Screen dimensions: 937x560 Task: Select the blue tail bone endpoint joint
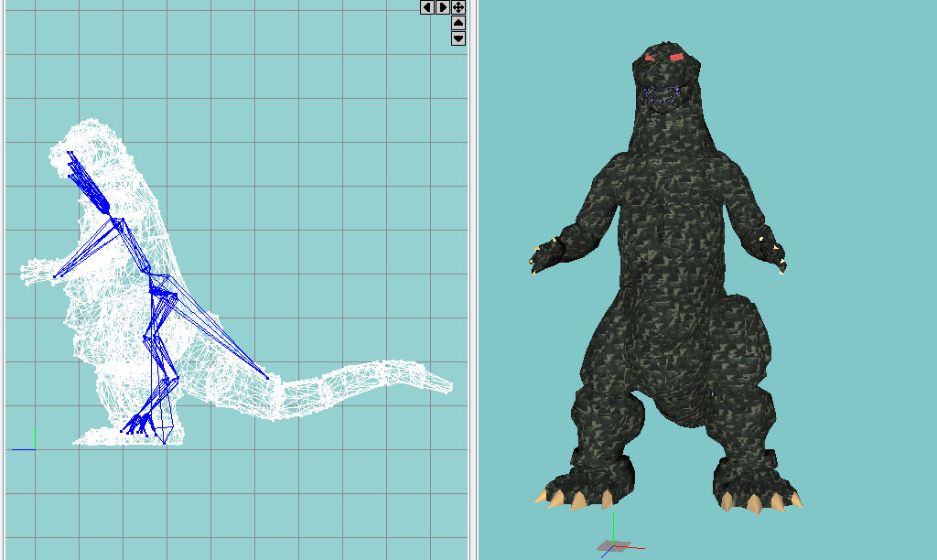pos(267,377)
